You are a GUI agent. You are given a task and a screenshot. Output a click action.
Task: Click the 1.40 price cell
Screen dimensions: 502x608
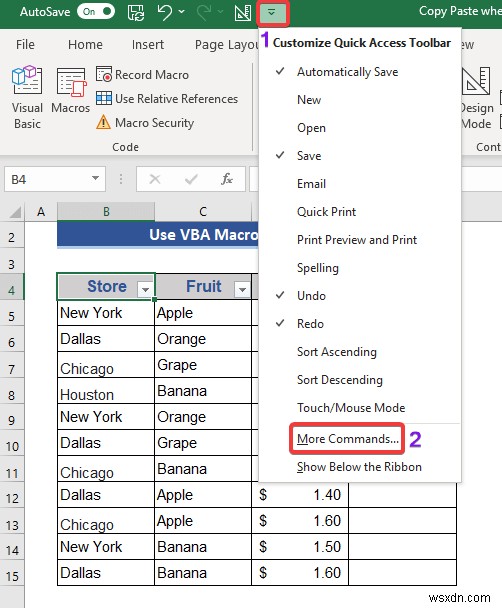point(300,495)
